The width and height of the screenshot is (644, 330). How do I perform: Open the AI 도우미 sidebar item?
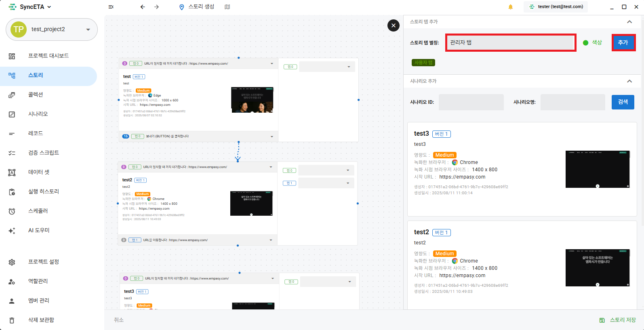(x=39, y=230)
